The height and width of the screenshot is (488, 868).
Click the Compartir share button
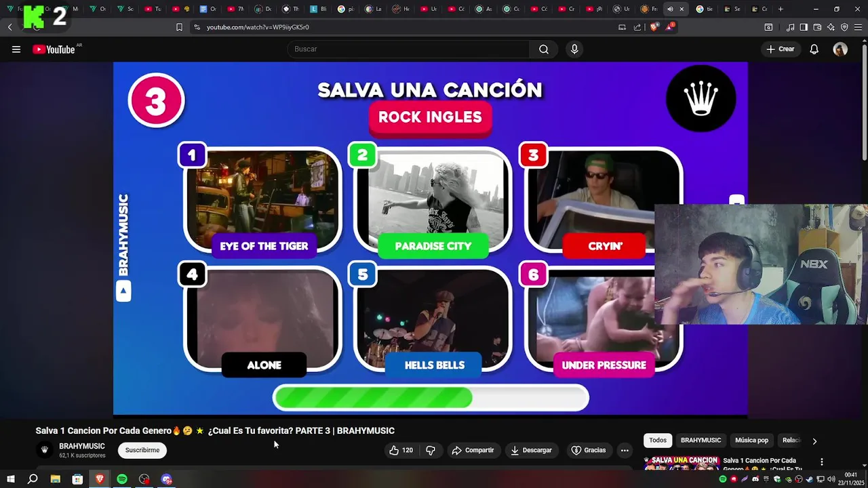[x=473, y=450]
